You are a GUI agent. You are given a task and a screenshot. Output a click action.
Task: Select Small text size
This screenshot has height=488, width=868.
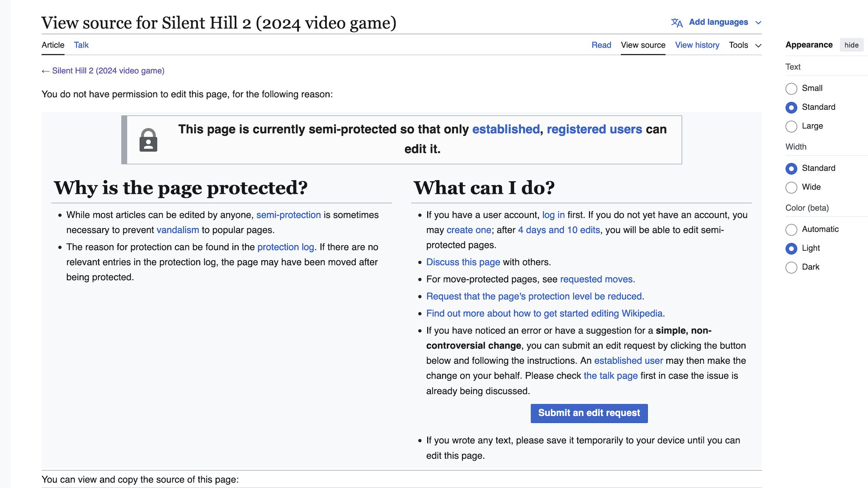point(791,89)
